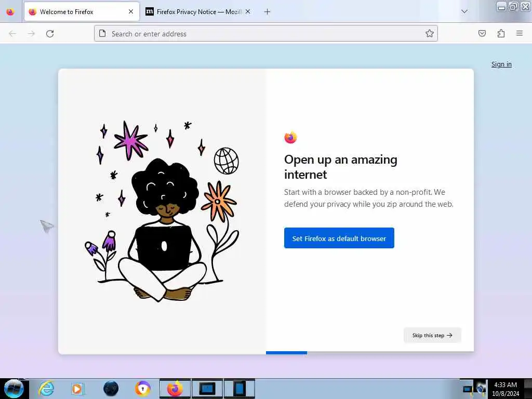Screen dimensions: 532x399
Task: Open a new tab with the plus button
Action: point(268,12)
